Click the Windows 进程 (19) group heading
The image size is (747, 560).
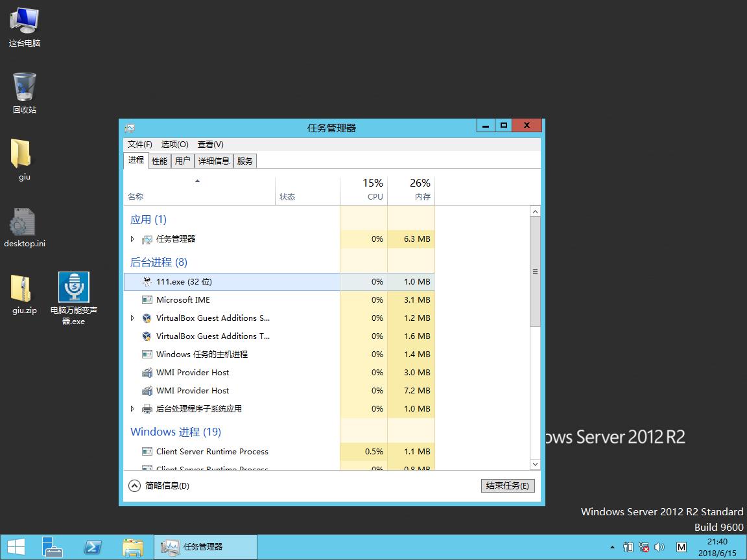click(176, 432)
